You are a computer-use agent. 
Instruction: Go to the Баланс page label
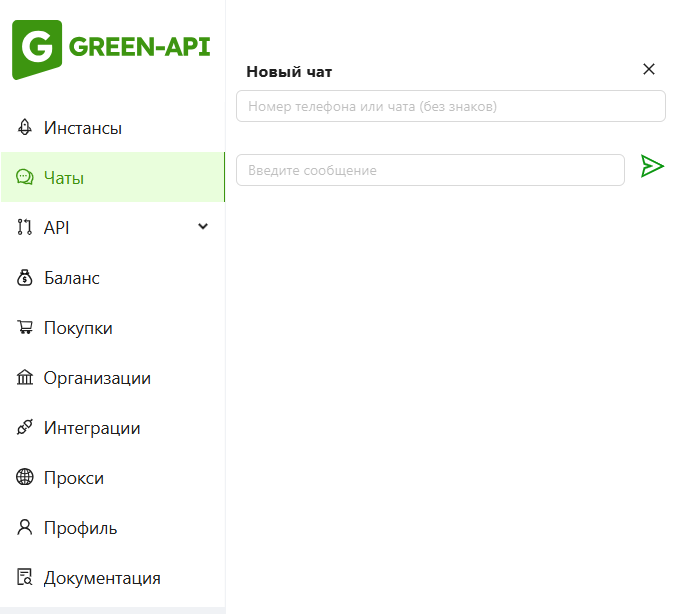[72, 278]
